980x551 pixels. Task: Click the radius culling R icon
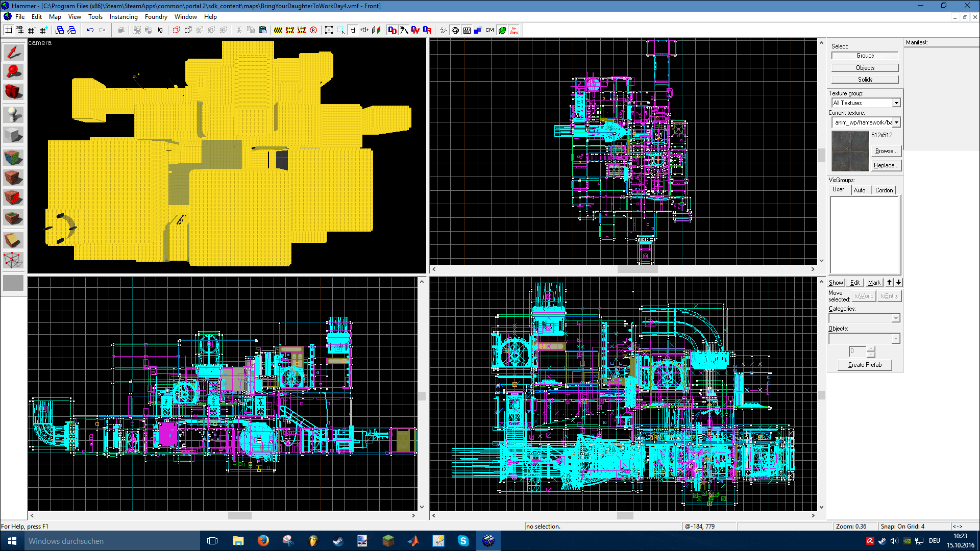313,30
